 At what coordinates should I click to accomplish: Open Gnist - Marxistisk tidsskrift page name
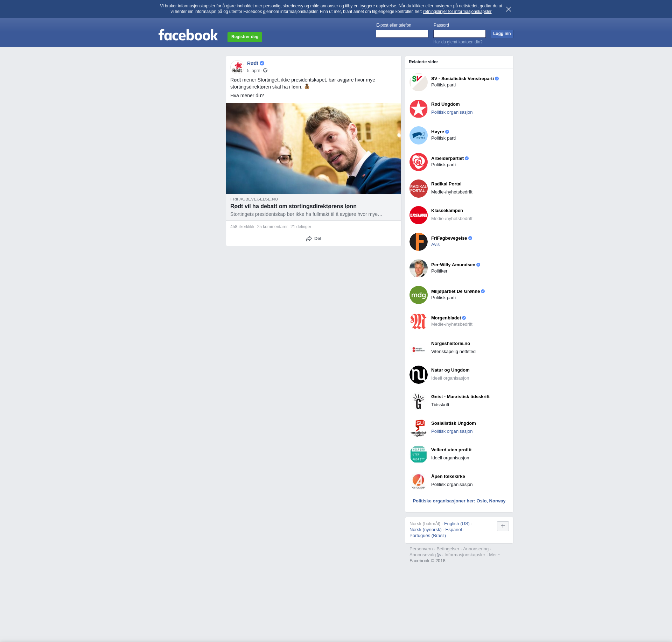[460, 397]
